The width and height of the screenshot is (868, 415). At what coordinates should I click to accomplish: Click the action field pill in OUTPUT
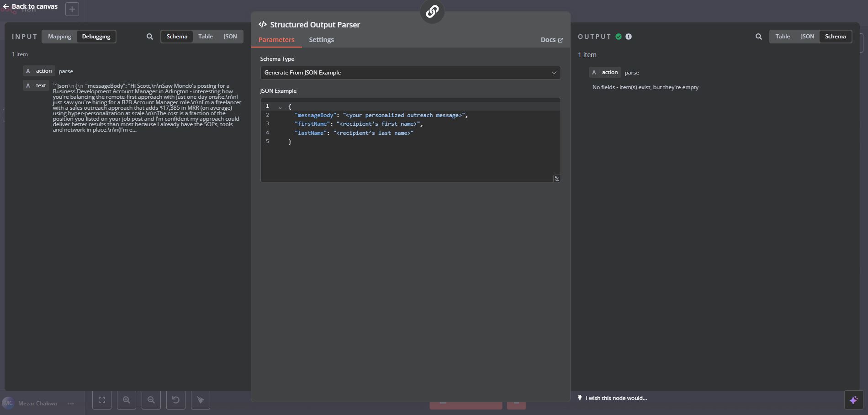(x=605, y=72)
